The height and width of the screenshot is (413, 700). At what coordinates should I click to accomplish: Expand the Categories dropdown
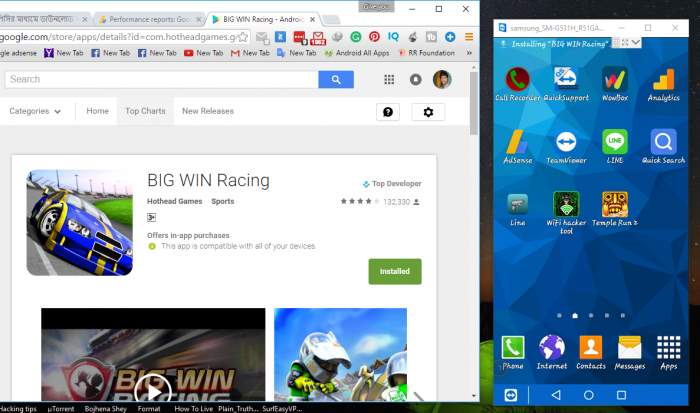tap(35, 111)
